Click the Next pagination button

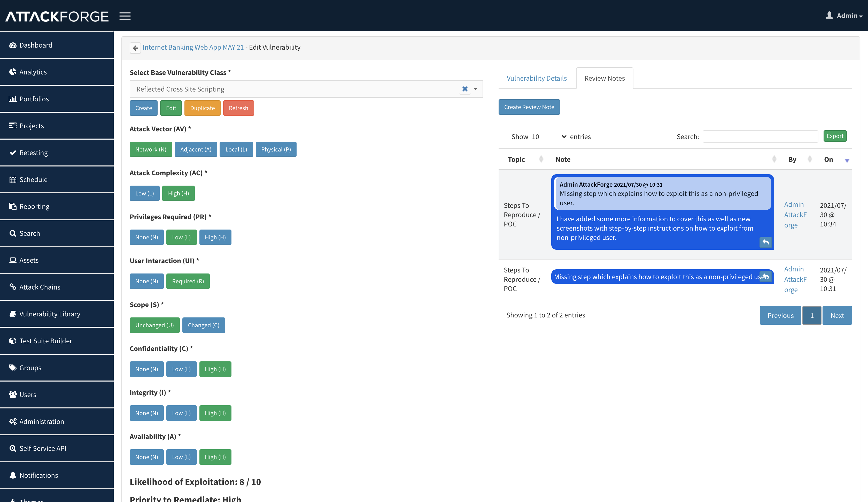tap(837, 315)
